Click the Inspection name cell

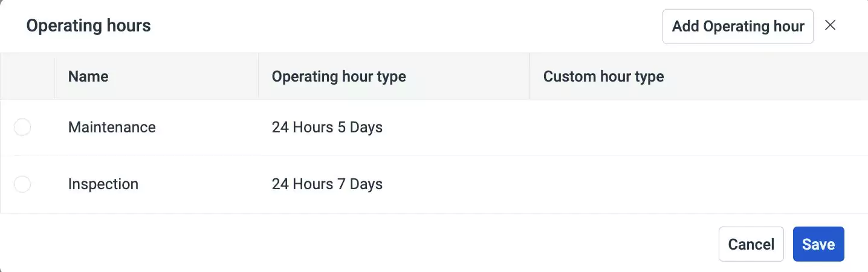[103, 184]
